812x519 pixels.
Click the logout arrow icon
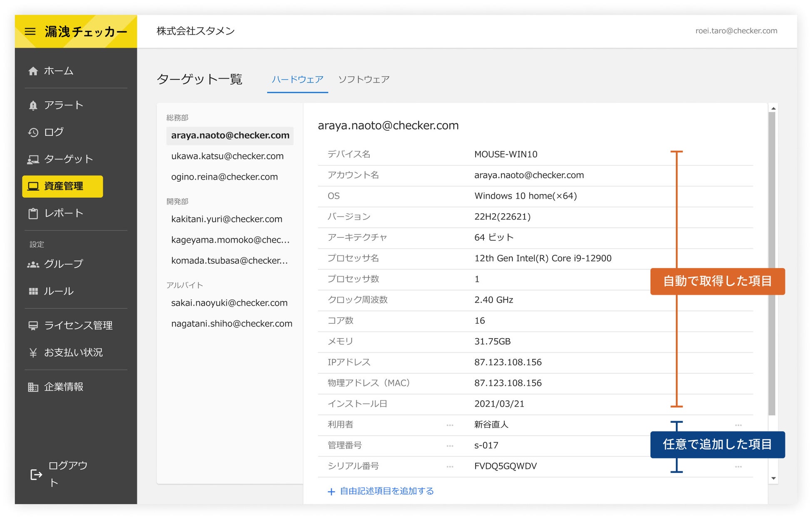[x=36, y=474]
